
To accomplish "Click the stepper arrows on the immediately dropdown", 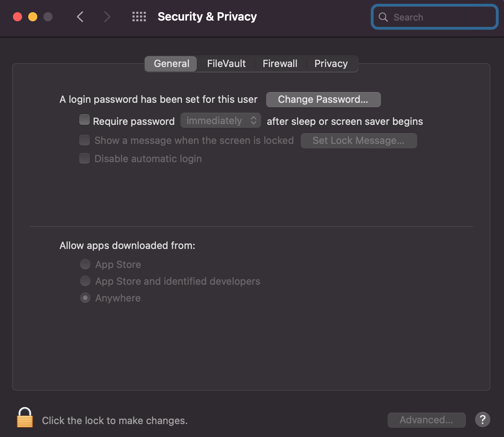I will (253, 120).
